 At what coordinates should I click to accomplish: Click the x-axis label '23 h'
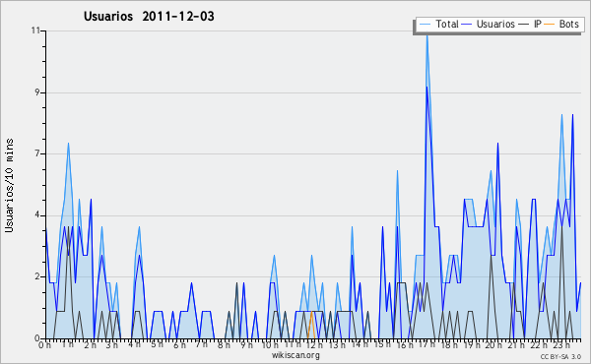coord(560,344)
